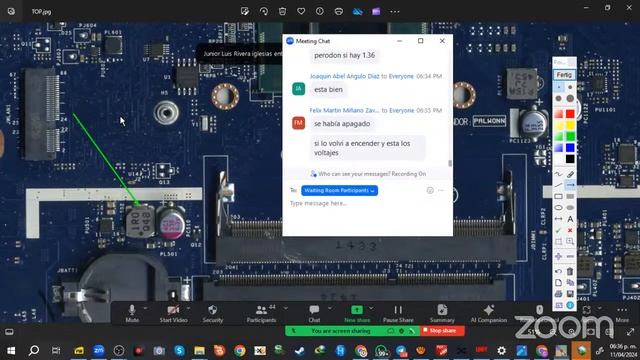Open the Security shield options
Screen dimensions: 640x360
(213, 313)
